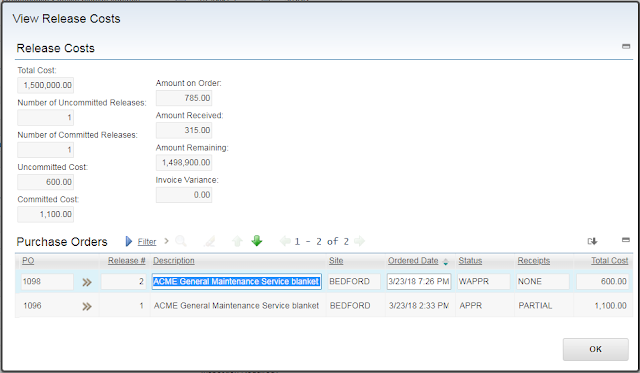Image resolution: width=640 pixels, height=373 pixels.
Task: Sort by Total Cost column header
Action: [x=609, y=260]
